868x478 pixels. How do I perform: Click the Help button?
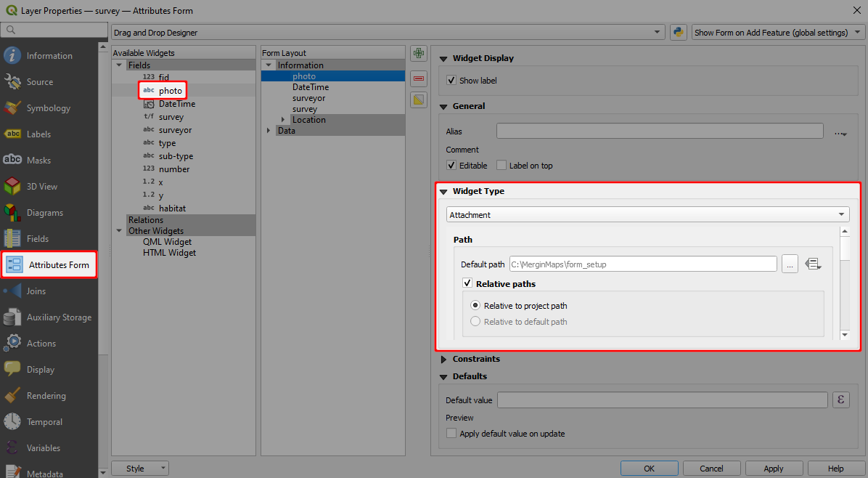[x=836, y=468]
